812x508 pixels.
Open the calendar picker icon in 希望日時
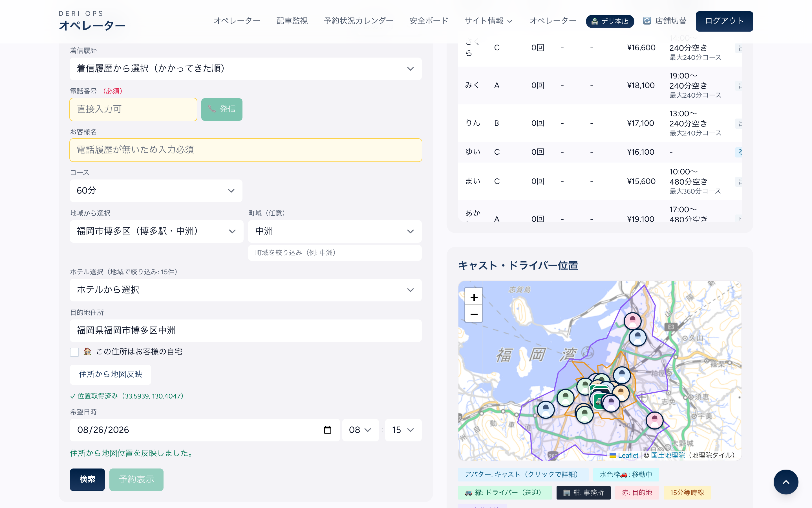(328, 430)
